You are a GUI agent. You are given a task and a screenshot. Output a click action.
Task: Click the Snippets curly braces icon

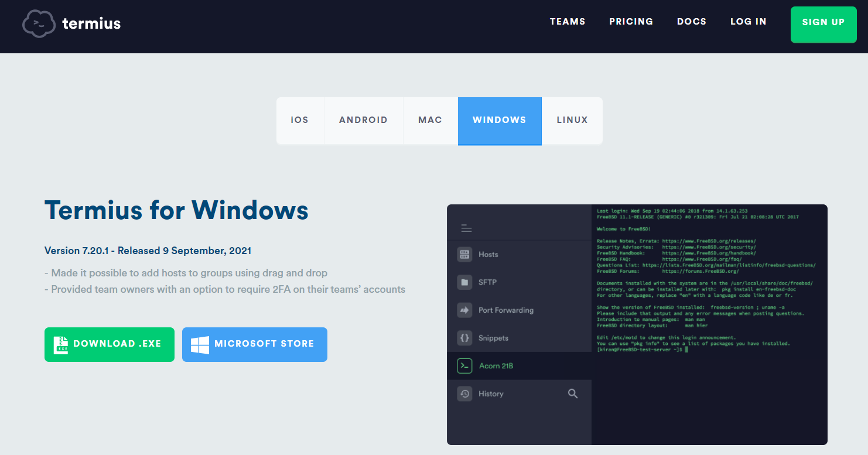coord(464,338)
